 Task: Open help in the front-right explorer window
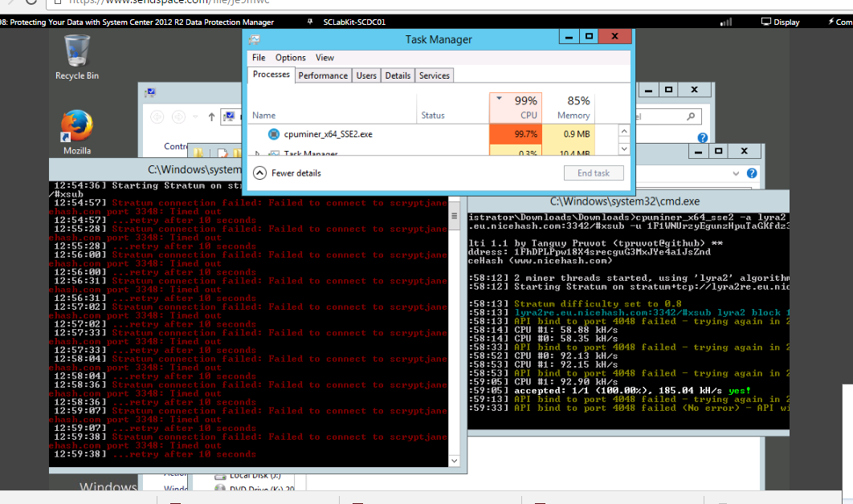click(752, 173)
